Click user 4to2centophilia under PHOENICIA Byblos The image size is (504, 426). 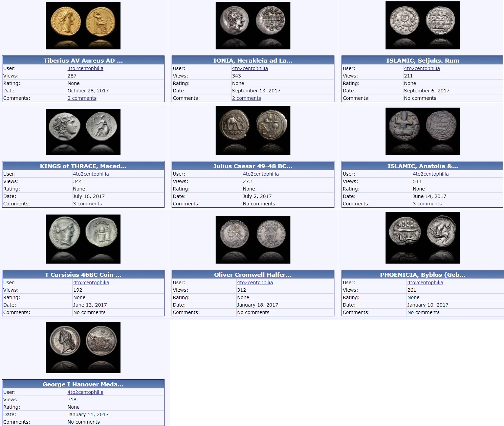pyautogui.click(x=425, y=283)
